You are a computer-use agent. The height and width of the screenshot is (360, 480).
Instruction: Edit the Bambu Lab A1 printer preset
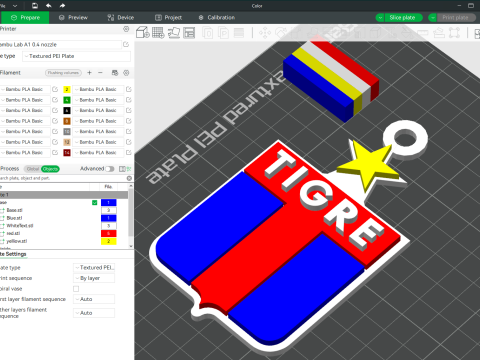click(x=126, y=44)
